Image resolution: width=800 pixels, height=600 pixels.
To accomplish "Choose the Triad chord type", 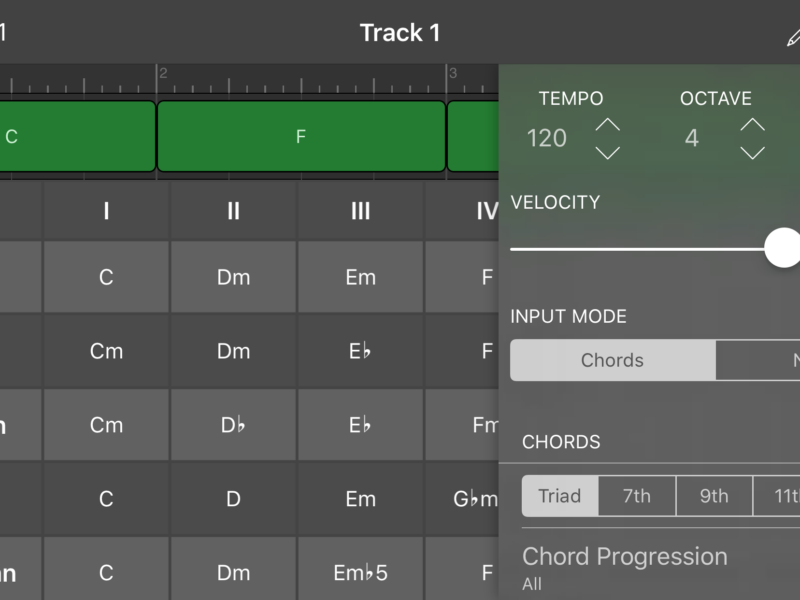I will (560, 496).
